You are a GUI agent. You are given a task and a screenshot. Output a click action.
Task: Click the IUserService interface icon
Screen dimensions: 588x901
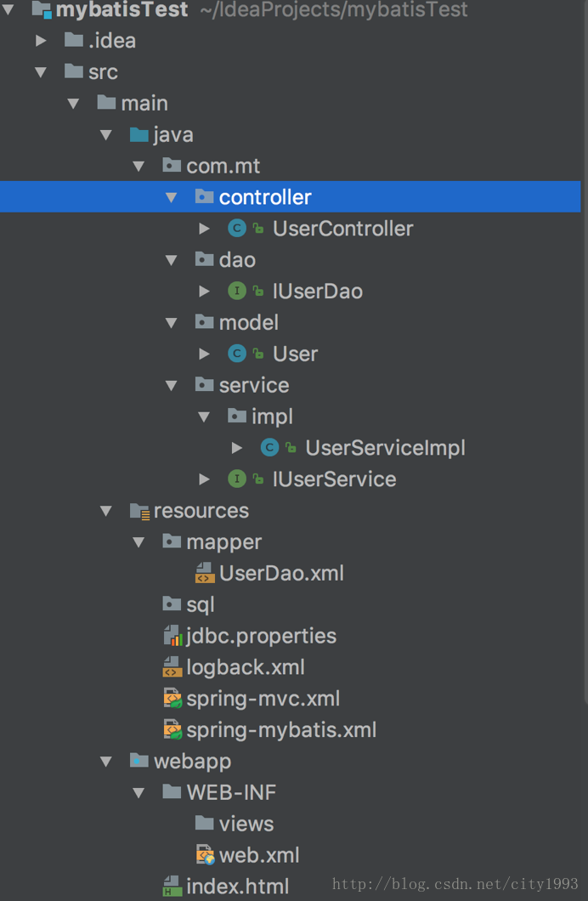click(x=236, y=479)
